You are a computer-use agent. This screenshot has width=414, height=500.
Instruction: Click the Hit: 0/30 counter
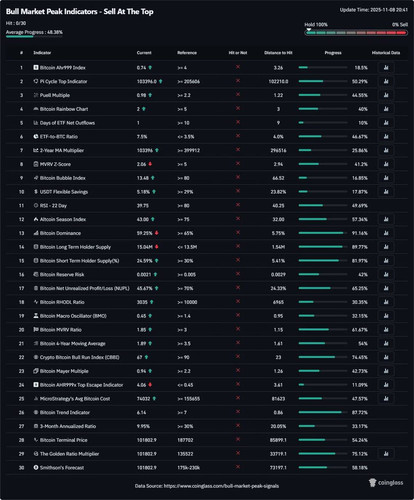(x=16, y=23)
